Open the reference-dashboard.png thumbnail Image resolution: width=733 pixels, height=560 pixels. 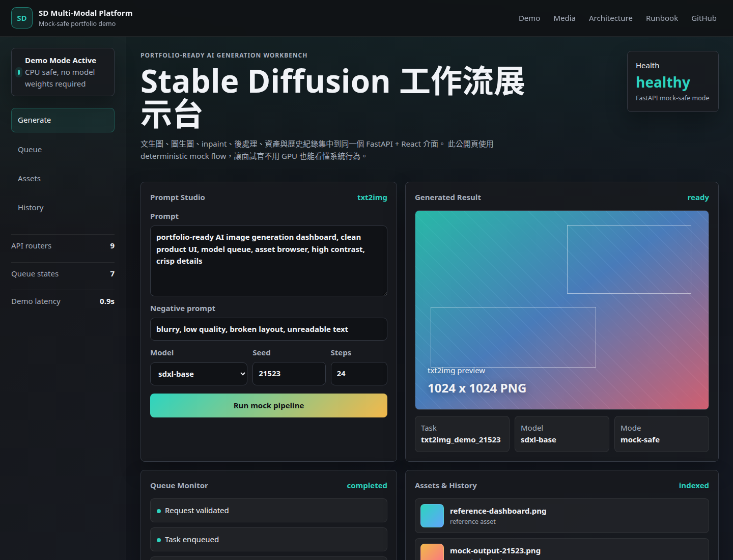click(x=432, y=516)
